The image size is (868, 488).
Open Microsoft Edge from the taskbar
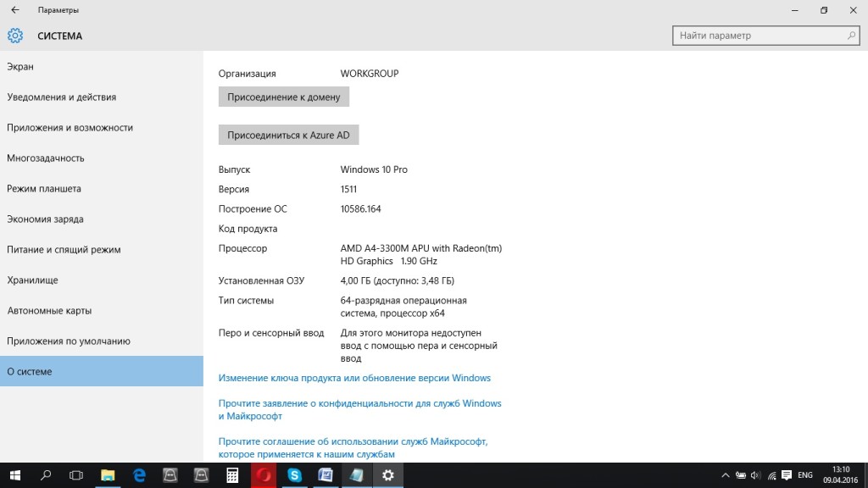point(139,475)
